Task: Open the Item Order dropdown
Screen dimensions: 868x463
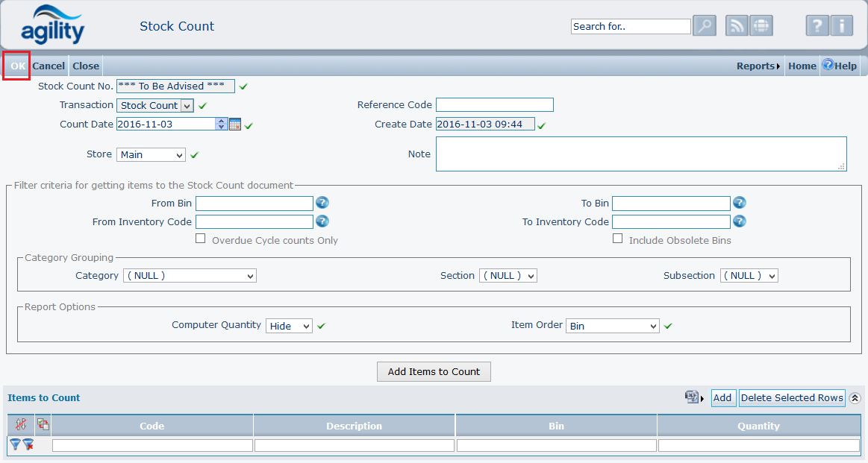Action: coord(613,326)
